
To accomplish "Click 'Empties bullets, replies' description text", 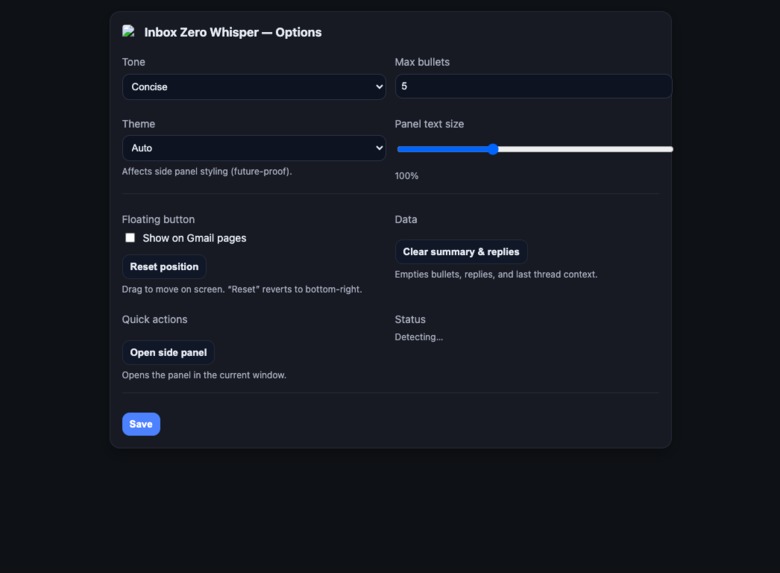I will pyautogui.click(x=496, y=274).
